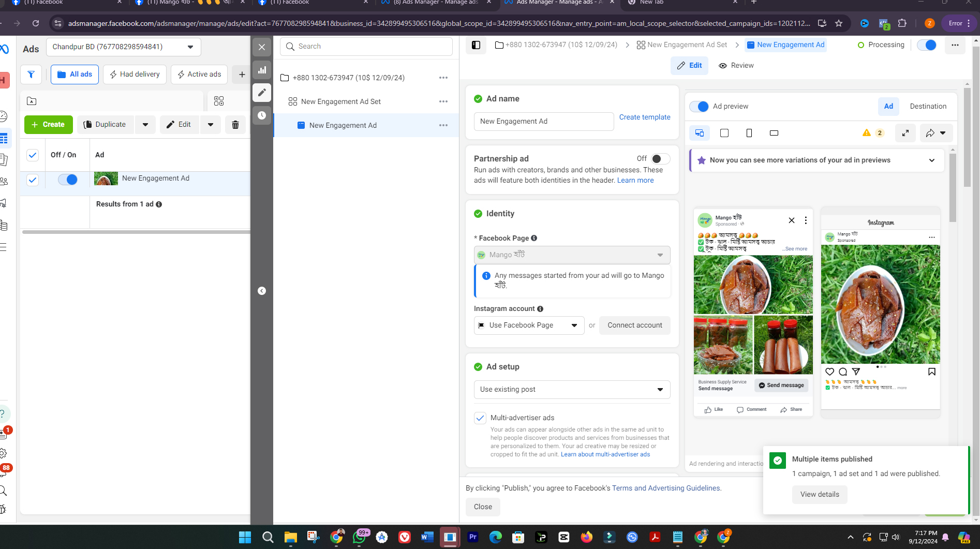Select the pencil edit icon in side rail
The image size is (980, 549).
click(262, 93)
